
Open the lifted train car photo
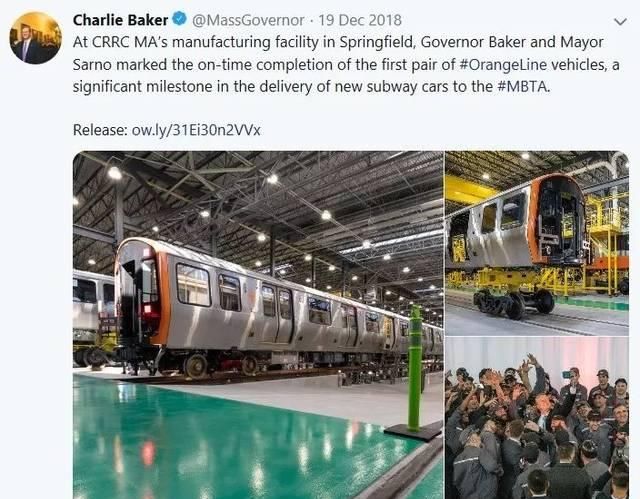point(537,243)
